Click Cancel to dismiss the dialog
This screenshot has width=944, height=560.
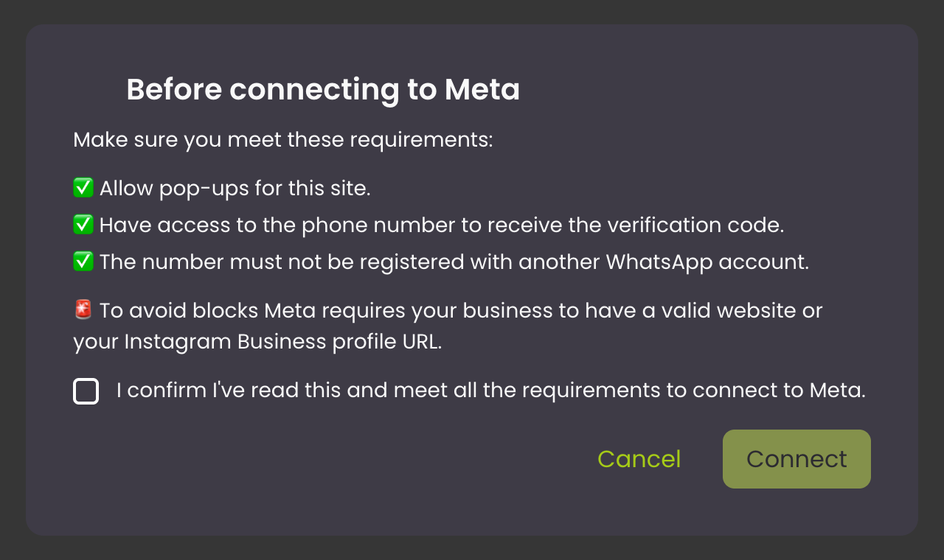click(x=639, y=458)
